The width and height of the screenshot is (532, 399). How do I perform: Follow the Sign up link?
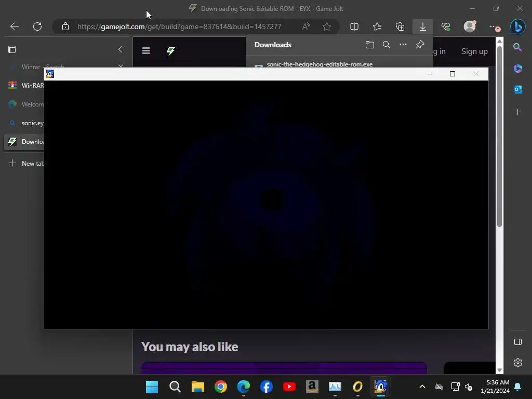(474, 51)
